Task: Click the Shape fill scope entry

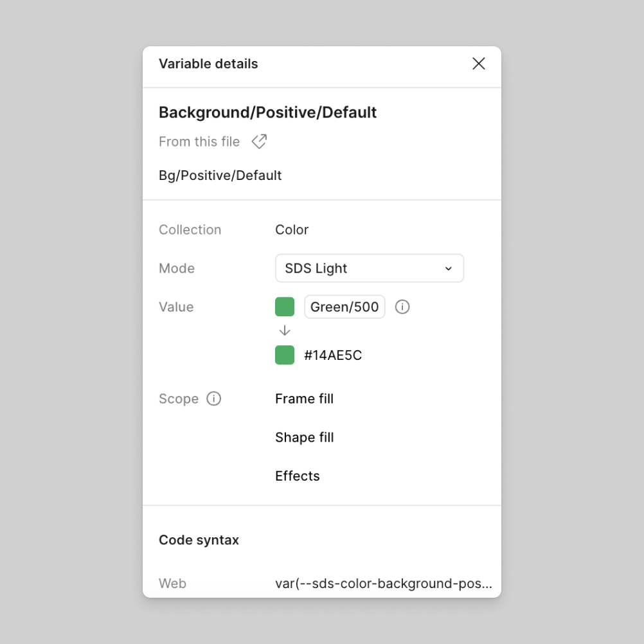Action: [304, 438]
